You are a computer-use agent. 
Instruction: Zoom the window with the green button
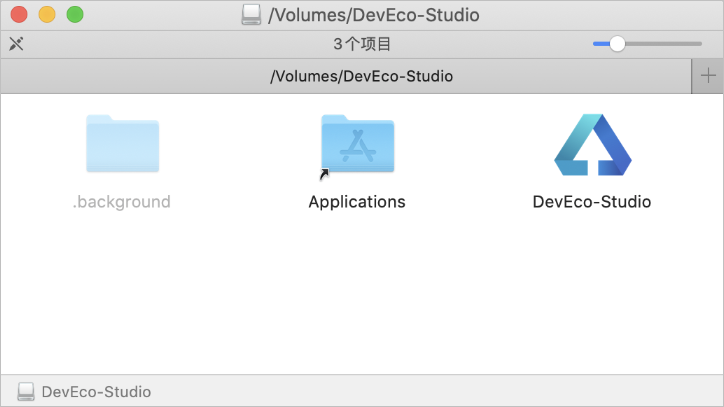coord(75,15)
